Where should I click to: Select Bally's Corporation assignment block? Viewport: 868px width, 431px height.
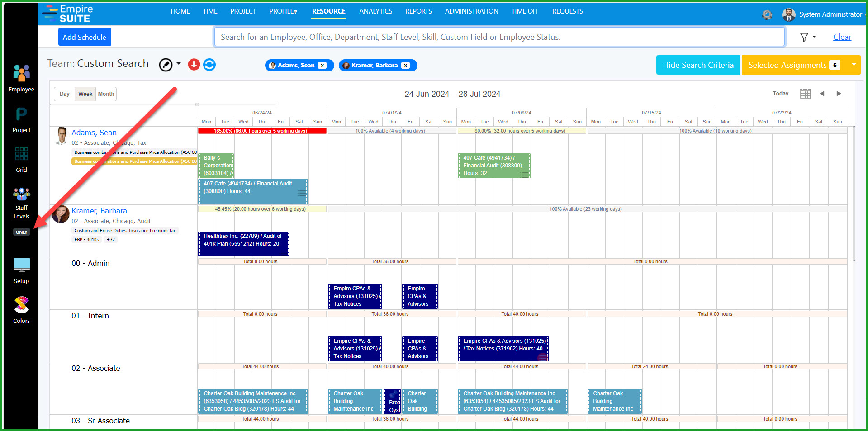(x=216, y=166)
